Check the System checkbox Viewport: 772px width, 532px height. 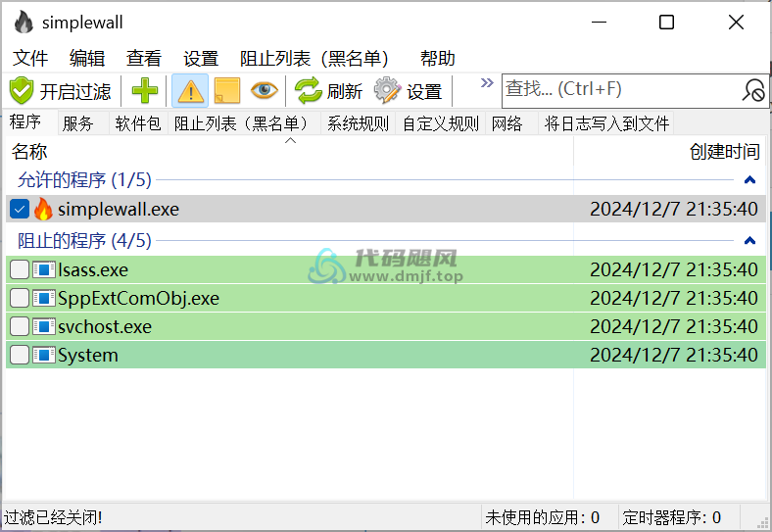tap(20, 356)
